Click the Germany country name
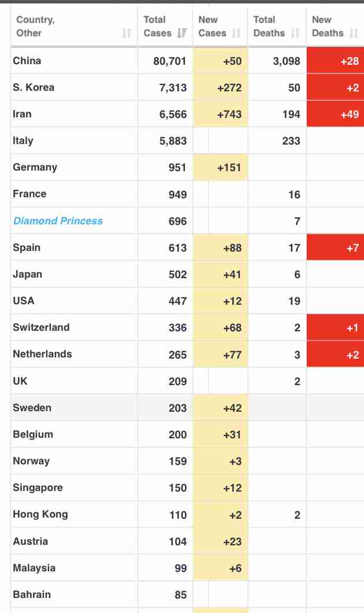This screenshot has width=364, height=613. coord(35,167)
